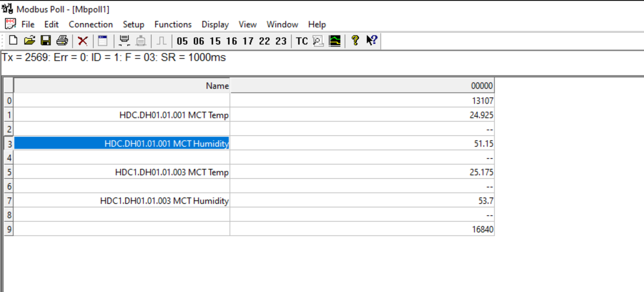Save the poll with floppy disk icon
This screenshot has width=644, height=292.
46,41
